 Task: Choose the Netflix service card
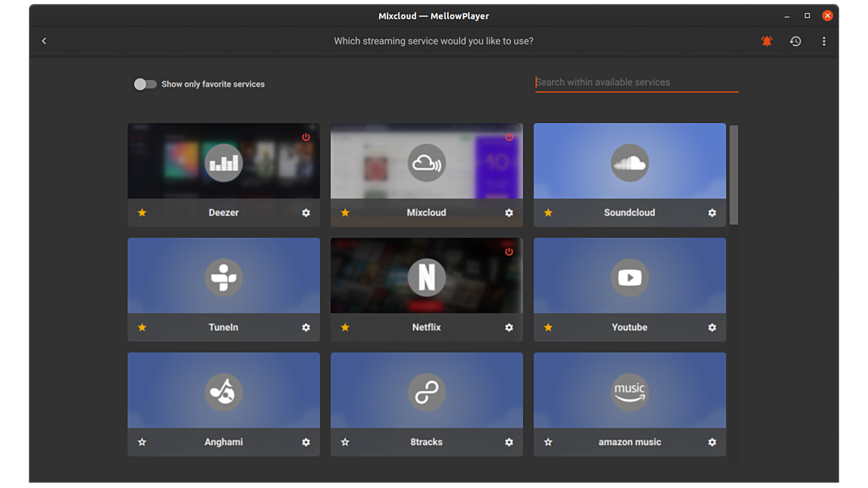point(426,277)
